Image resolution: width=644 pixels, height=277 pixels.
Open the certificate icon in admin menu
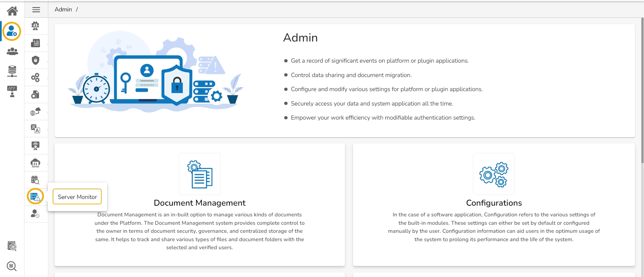(35, 146)
